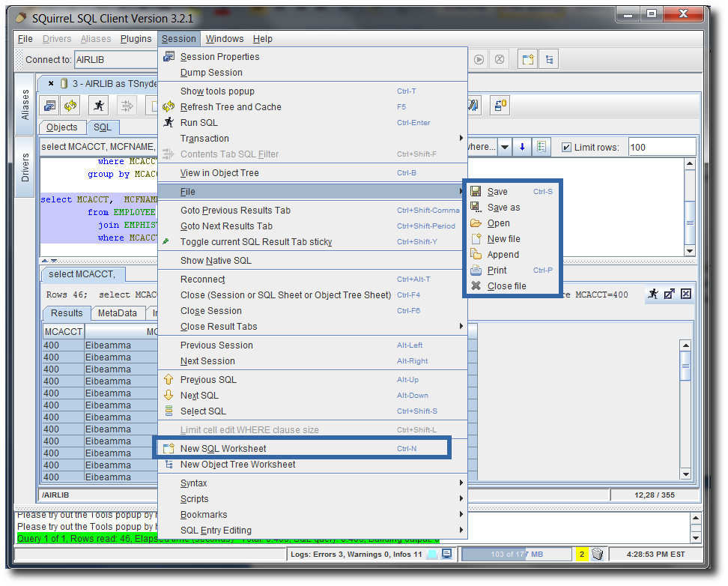Open the File menu in menu bar
Screen dimensions: 728x586
point(25,39)
